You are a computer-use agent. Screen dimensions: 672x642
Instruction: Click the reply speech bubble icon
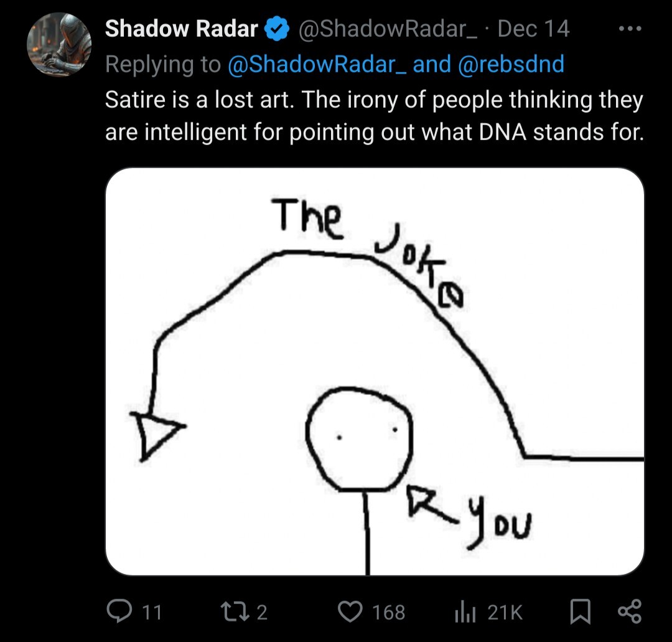(x=117, y=611)
